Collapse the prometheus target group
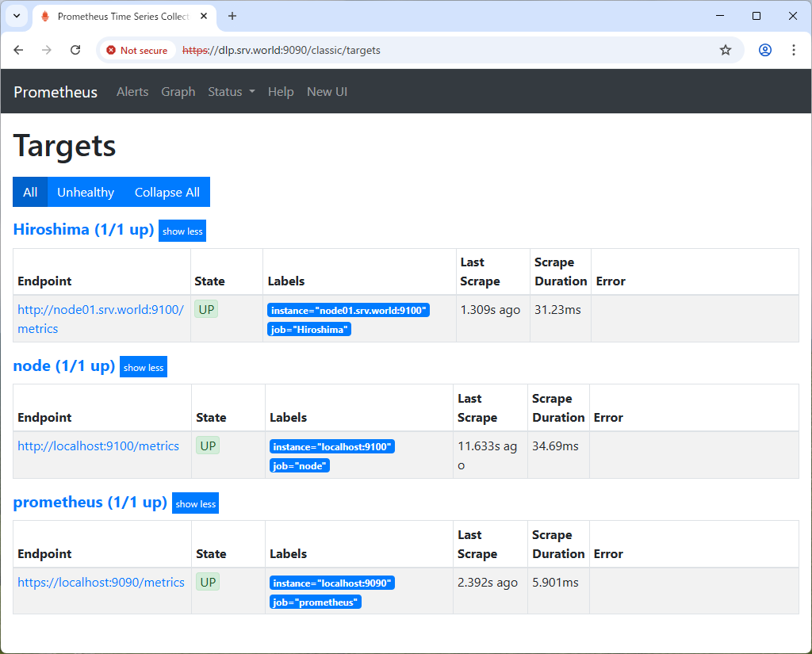Viewport: 812px width, 654px height. (195, 504)
